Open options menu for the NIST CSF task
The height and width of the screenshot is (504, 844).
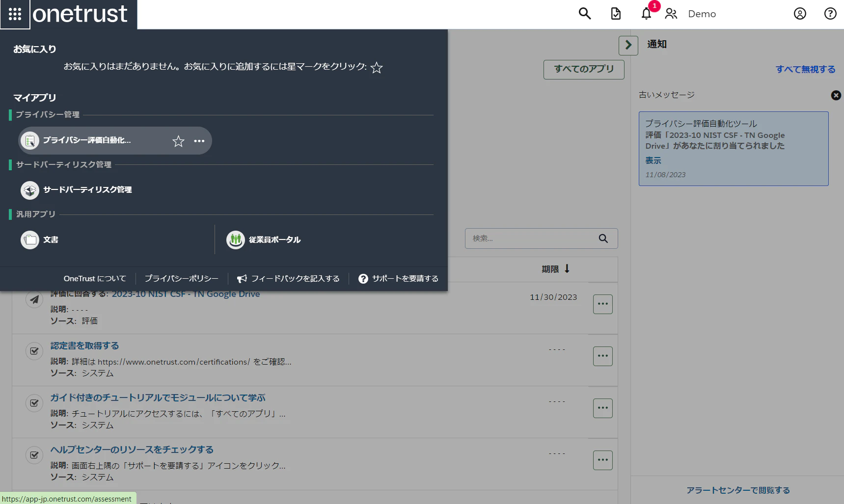(x=603, y=304)
